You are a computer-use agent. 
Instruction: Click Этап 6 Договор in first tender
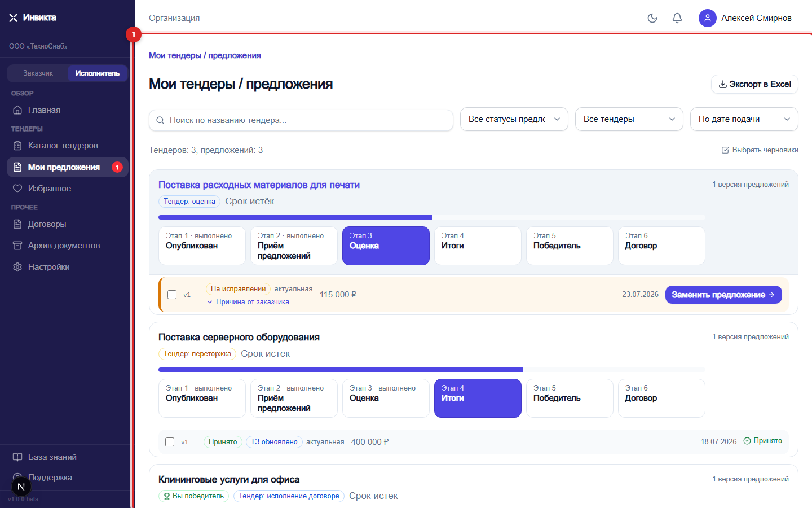click(x=661, y=246)
